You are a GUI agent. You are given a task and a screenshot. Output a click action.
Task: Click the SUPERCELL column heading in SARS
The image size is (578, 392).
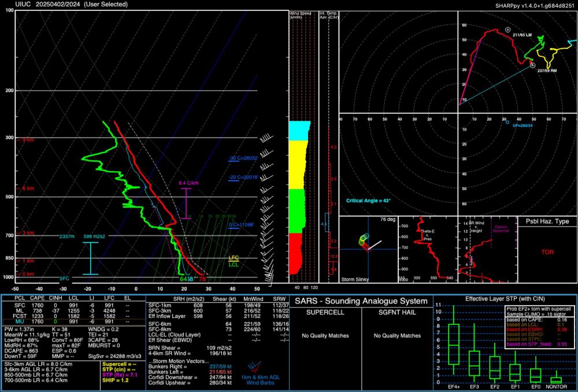325,312
